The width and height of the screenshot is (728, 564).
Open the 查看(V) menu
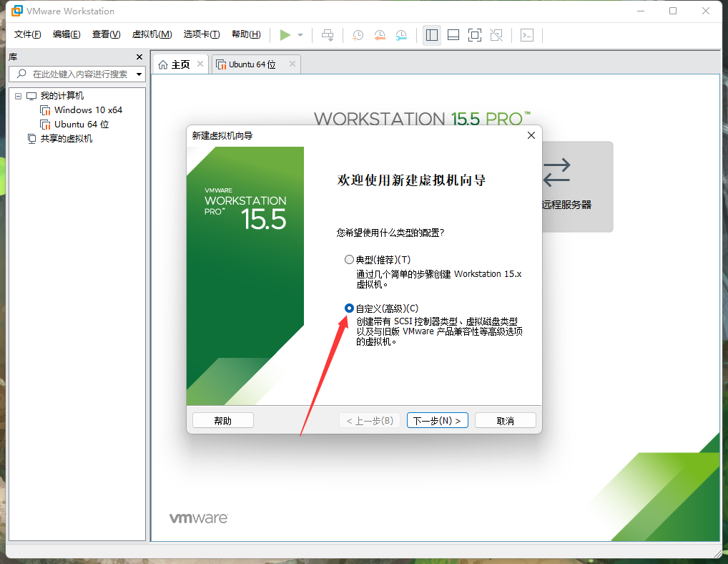(x=107, y=34)
